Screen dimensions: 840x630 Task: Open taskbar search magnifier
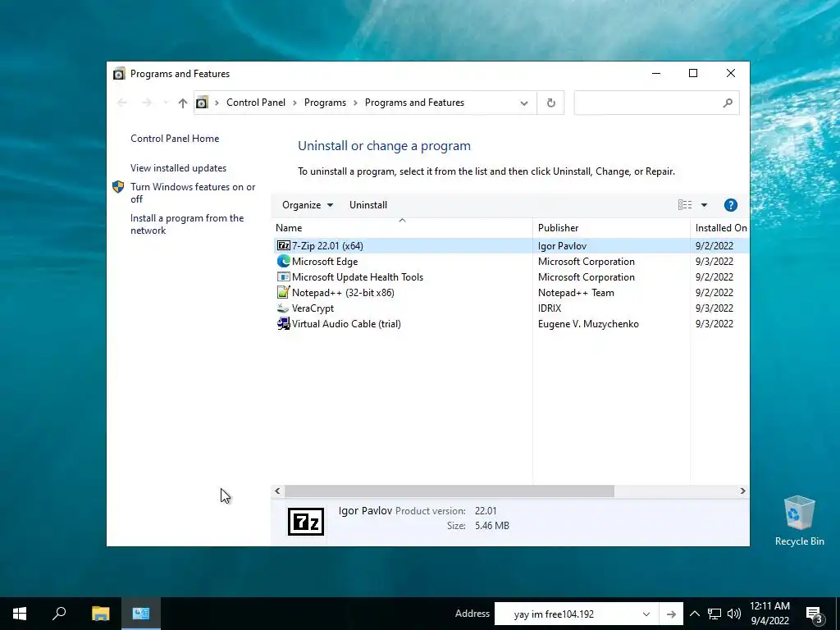pos(59,614)
